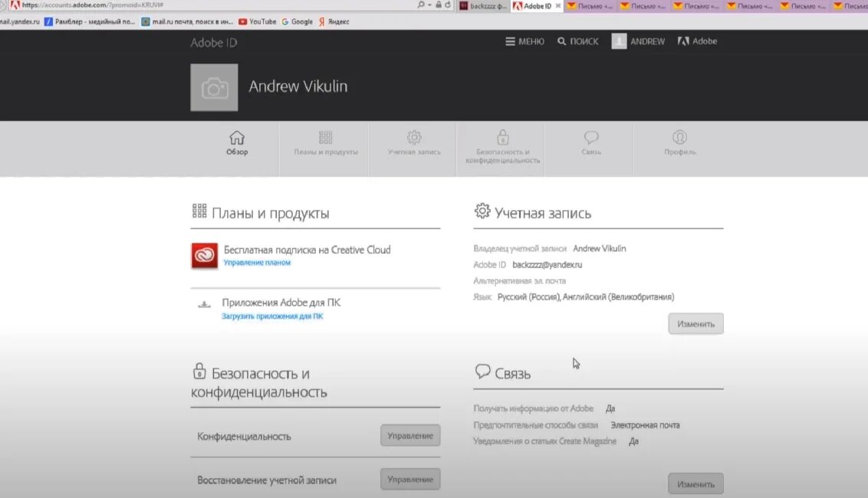
Task: Click the download icon beside Приложения Adobe
Action: [204, 303]
